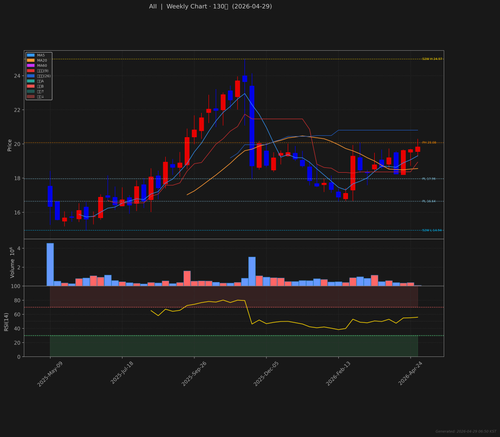The image size is (500, 437).
Task: Click the 22 tick on Price axis
Action: coord(17,110)
